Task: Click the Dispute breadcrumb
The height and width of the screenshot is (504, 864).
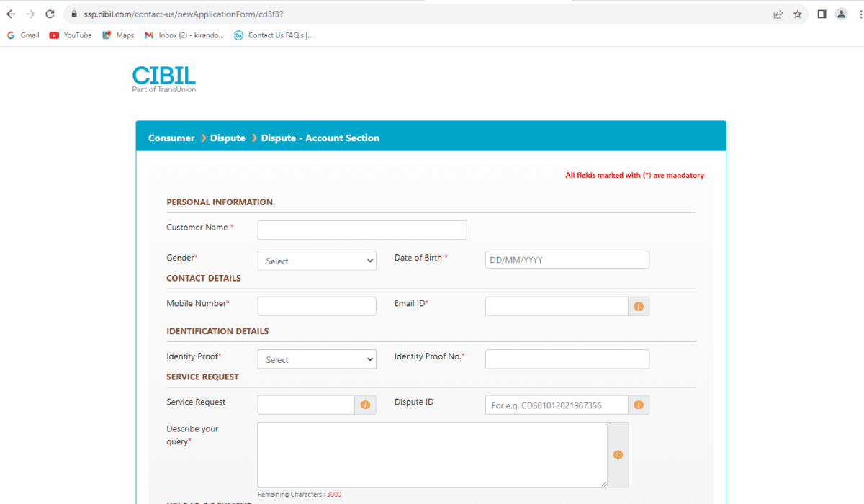Action: 228,138
